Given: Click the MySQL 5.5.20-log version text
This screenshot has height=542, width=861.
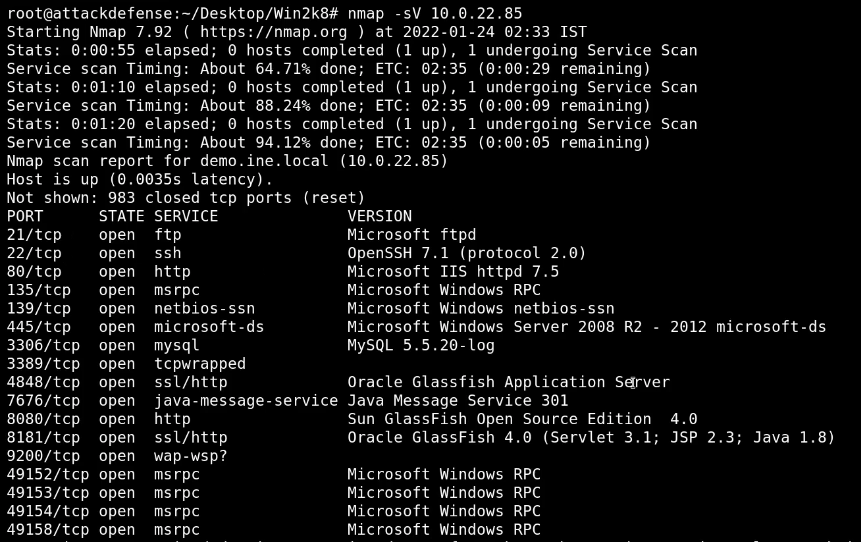Looking at the screenshot, I should pyautogui.click(x=421, y=345).
